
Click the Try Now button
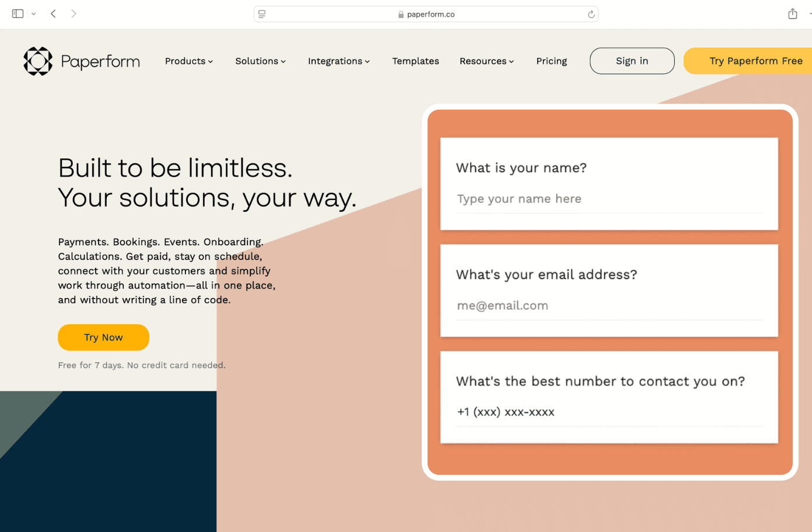103,337
